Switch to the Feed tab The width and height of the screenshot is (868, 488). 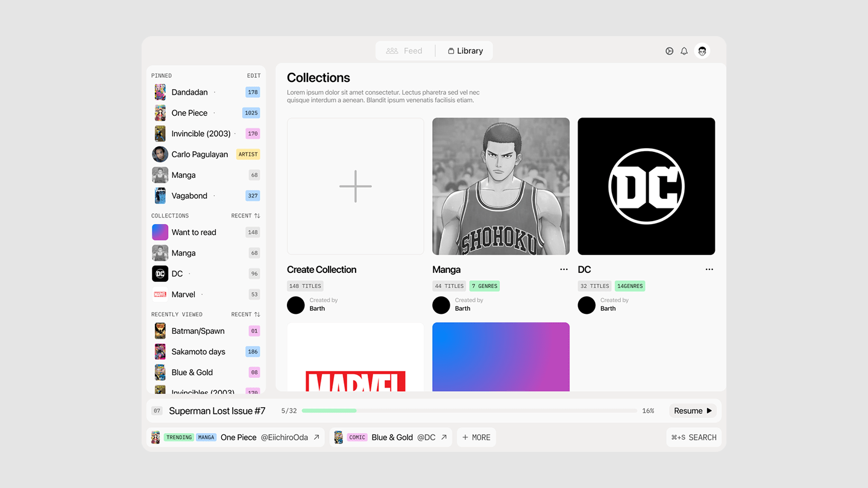(404, 51)
